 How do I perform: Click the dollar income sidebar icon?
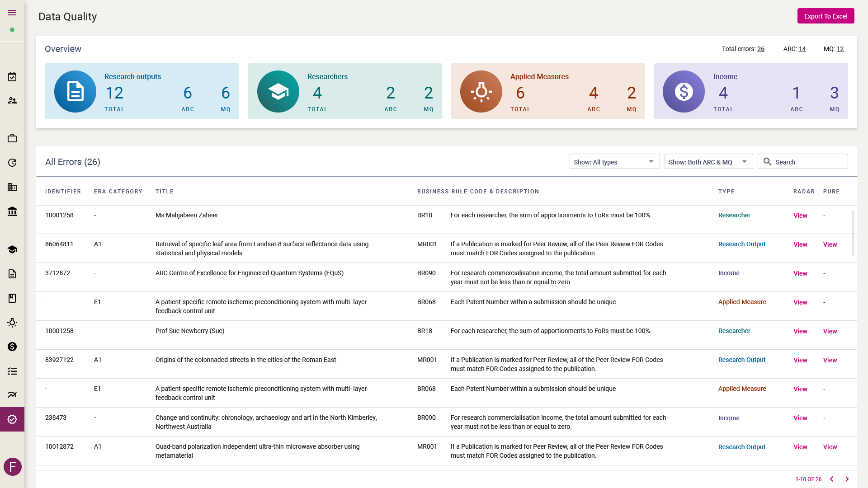tap(12, 347)
